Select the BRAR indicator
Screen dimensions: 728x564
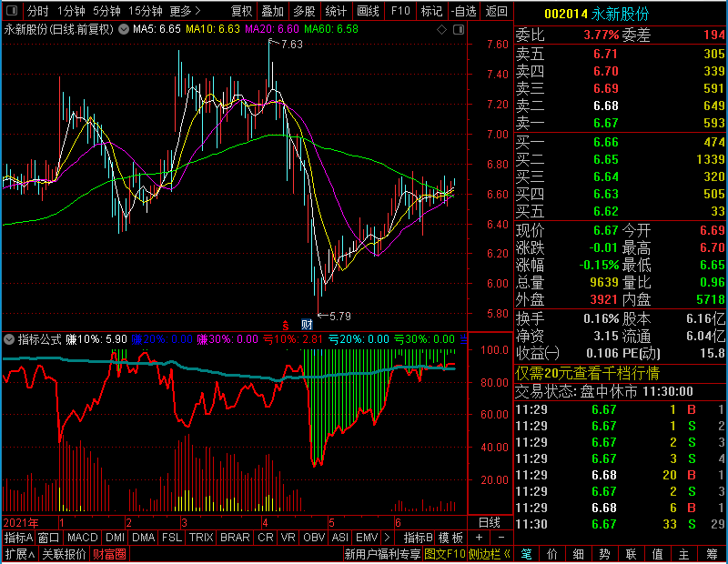tap(235, 538)
